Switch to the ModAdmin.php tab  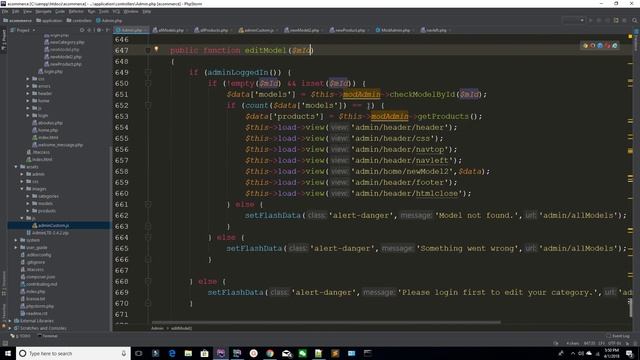point(394,30)
